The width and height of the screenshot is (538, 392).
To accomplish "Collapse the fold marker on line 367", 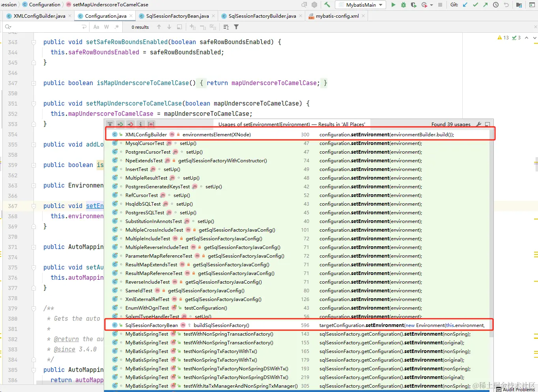I will [x=34, y=206].
